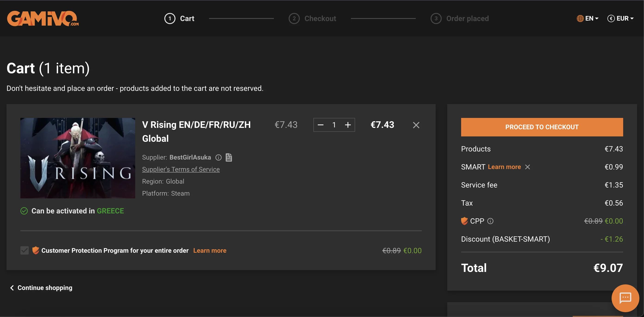Image resolution: width=644 pixels, height=317 pixels.
Task: Open the Supplier's Terms of Service link
Action: coord(181,169)
